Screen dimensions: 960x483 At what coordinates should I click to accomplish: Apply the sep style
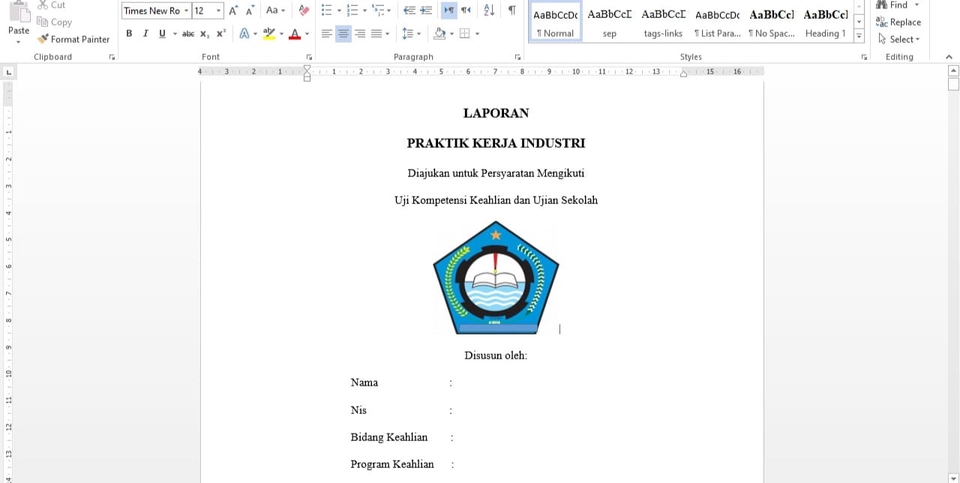pyautogui.click(x=609, y=23)
